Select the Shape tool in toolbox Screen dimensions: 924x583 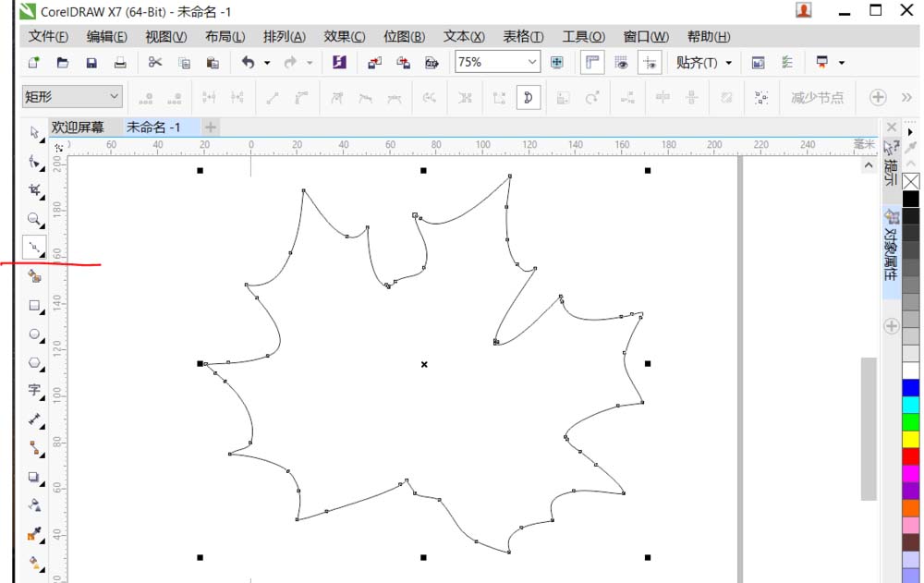click(34, 162)
